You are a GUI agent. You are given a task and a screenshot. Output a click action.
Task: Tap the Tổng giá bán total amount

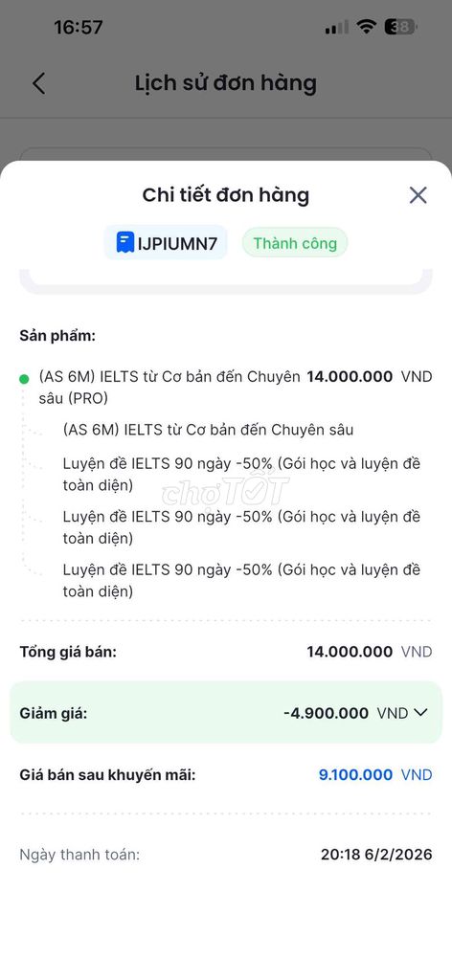point(369,652)
